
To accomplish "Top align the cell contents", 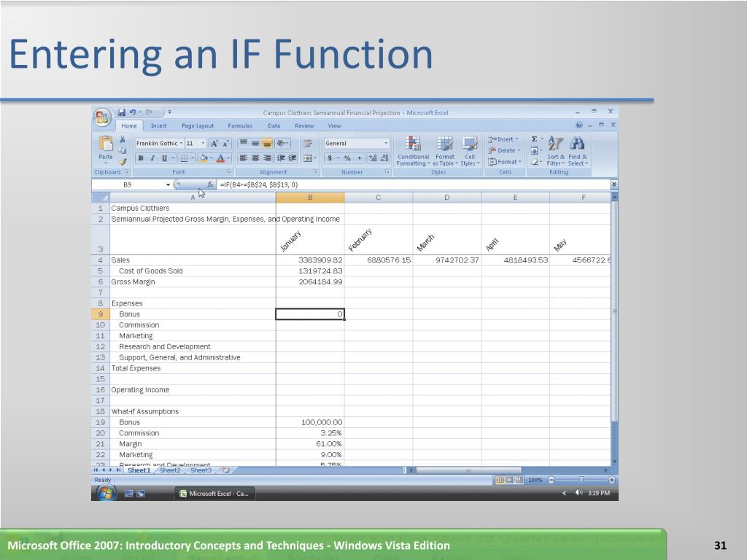I will (244, 144).
